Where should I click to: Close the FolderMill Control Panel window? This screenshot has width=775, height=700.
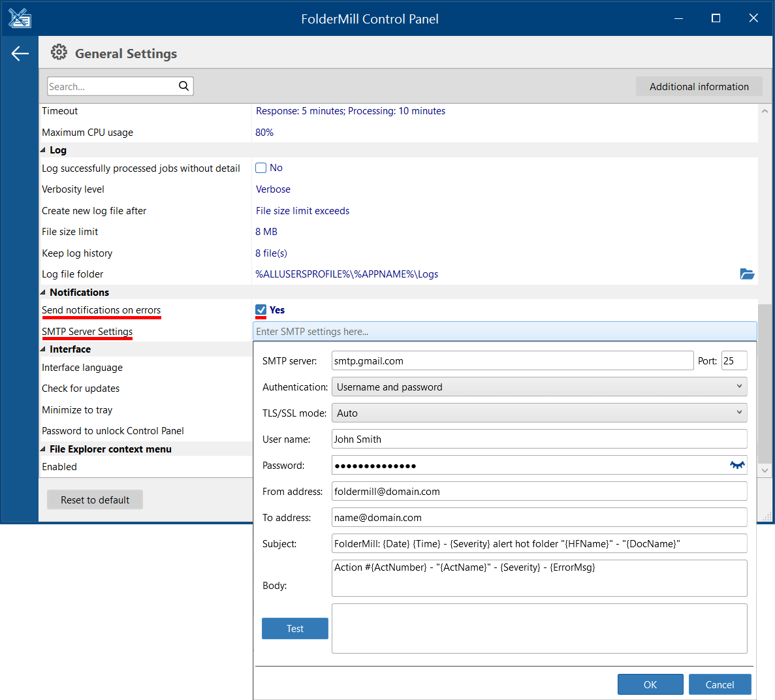tap(753, 18)
